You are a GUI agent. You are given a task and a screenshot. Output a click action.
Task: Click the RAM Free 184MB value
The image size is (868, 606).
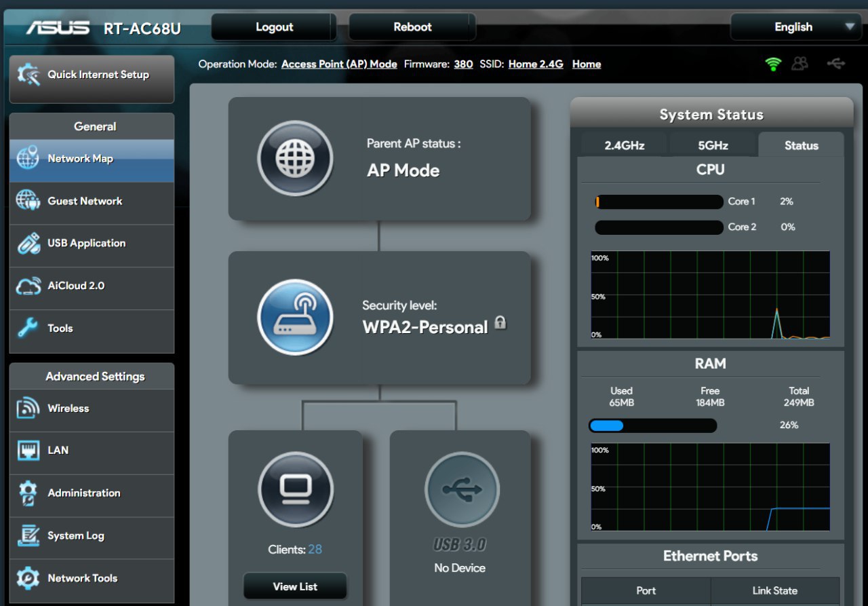pyautogui.click(x=710, y=403)
